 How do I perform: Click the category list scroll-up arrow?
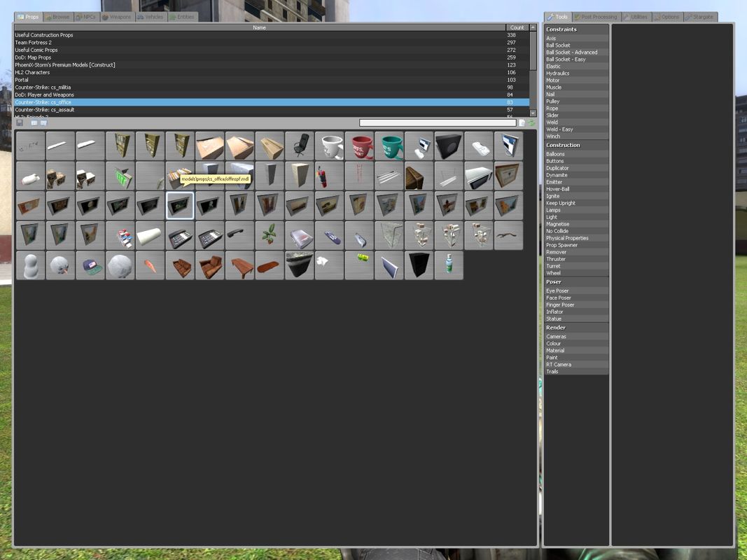pyautogui.click(x=533, y=27)
